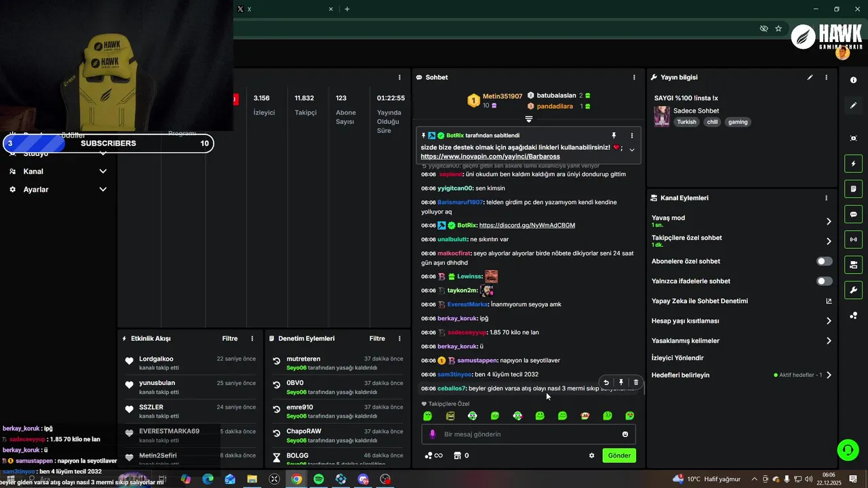Open the info icon in the right sidebar
The image size is (868, 488).
(x=853, y=80)
